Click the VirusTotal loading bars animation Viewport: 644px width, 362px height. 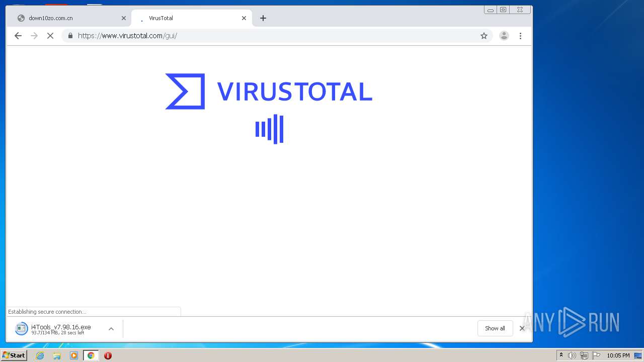click(269, 129)
